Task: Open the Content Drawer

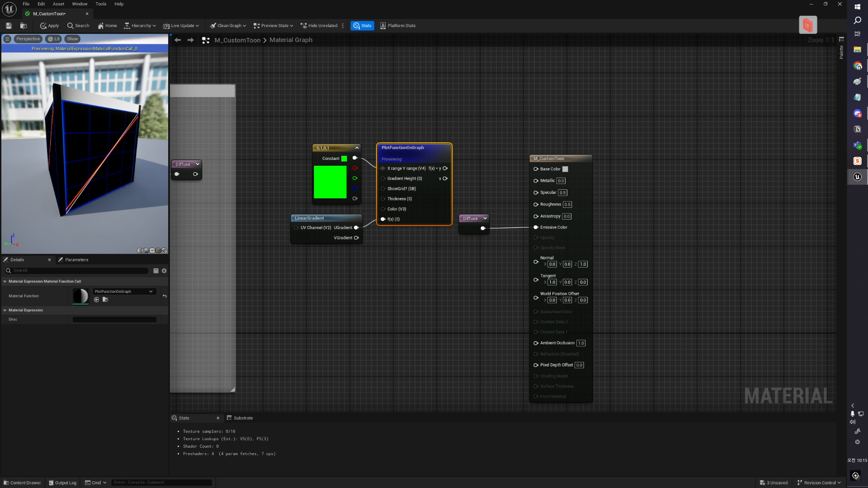Action: point(22,483)
